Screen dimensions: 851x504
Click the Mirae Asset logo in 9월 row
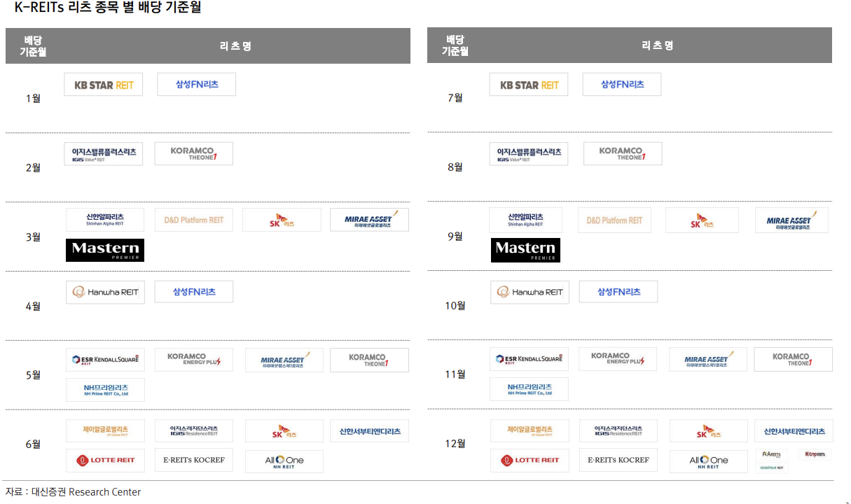(792, 220)
